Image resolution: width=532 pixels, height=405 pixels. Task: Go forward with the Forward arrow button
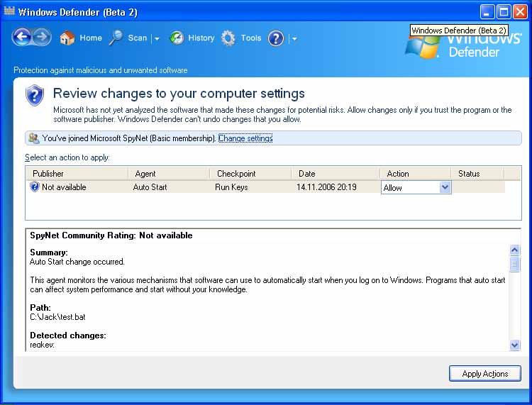click(x=42, y=37)
